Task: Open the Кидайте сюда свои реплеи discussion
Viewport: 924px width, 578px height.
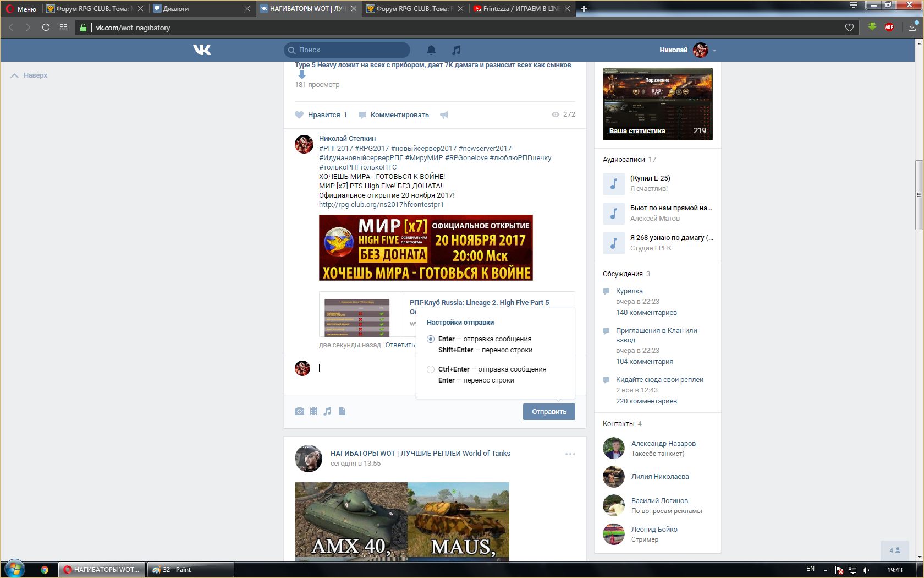Action: (x=659, y=380)
